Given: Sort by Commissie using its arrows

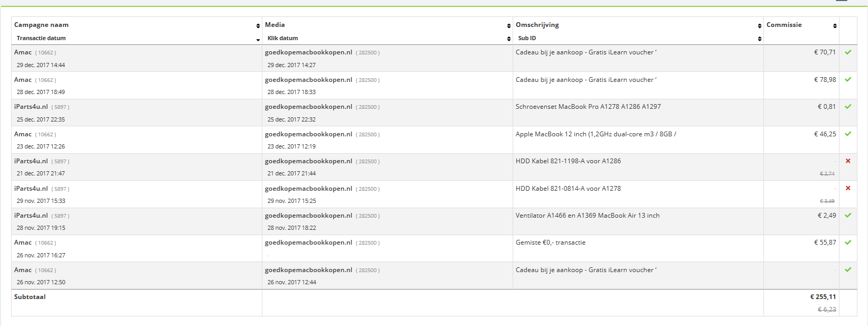Looking at the screenshot, I should click(835, 26).
